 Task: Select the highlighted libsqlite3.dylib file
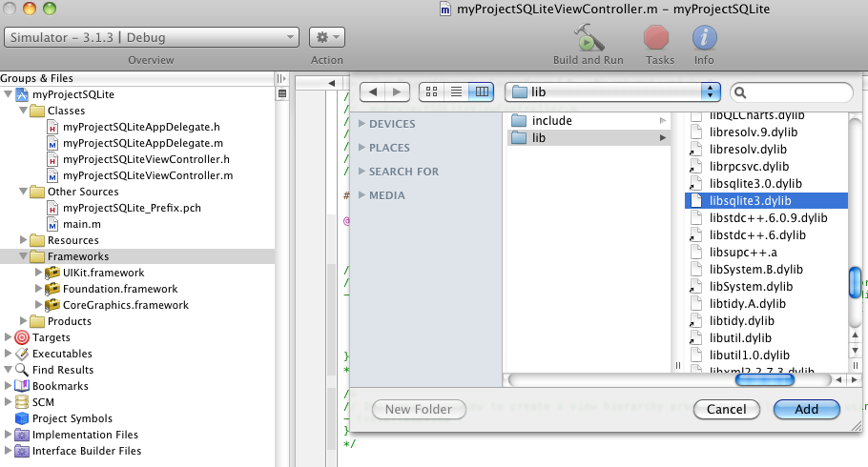tap(766, 201)
